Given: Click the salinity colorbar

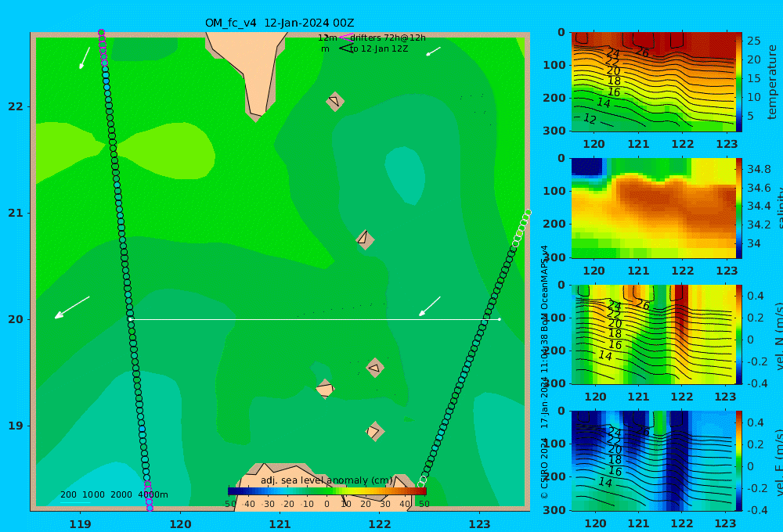Looking at the screenshot, I should (739, 208).
